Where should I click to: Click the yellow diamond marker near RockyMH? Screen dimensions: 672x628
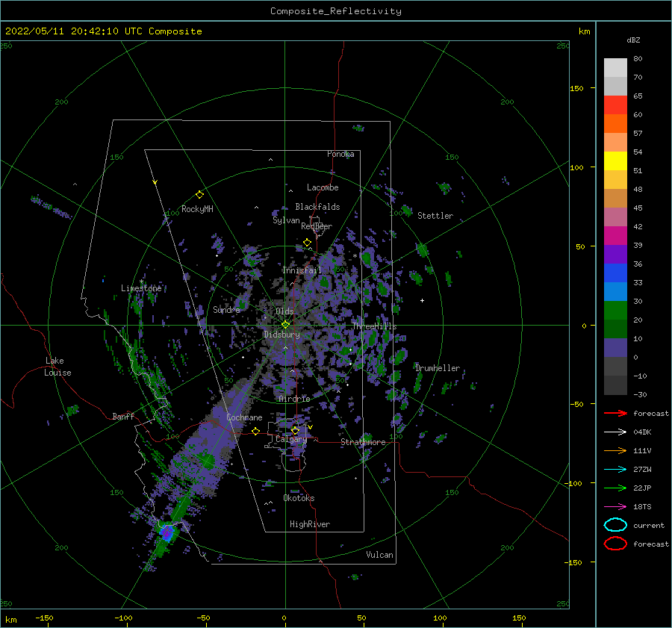(199, 195)
